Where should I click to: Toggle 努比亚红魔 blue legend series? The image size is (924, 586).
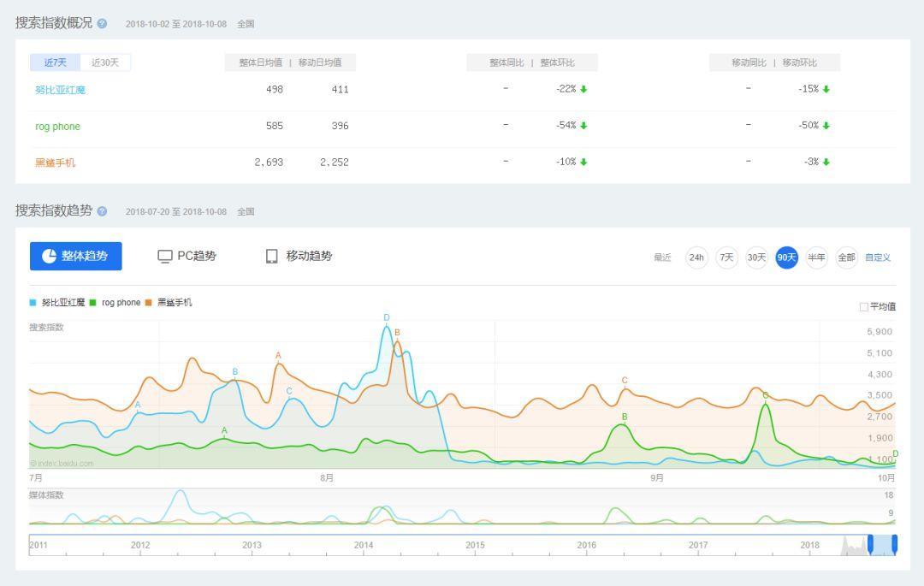[x=33, y=303]
